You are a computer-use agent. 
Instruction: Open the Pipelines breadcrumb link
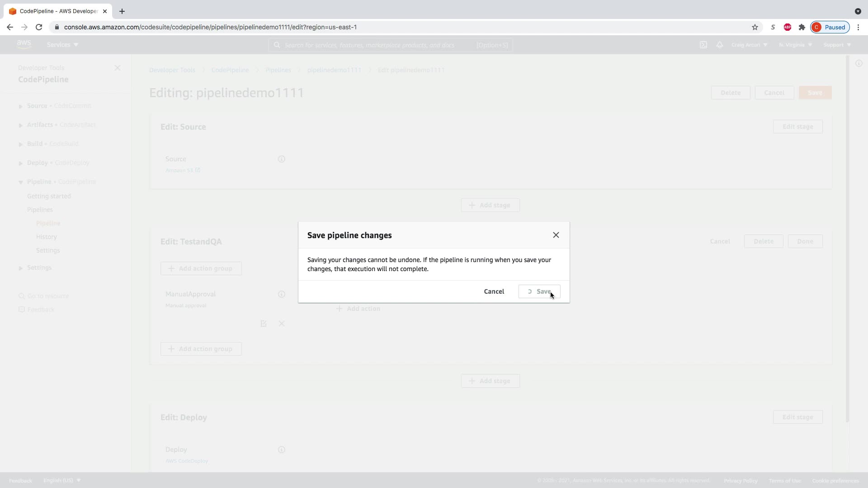tap(278, 70)
